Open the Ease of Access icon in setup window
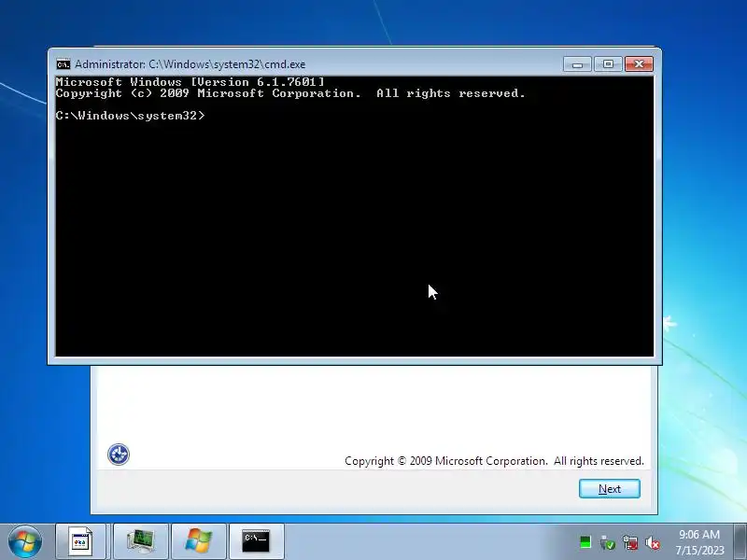The width and height of the screenshot is (747, 560). tap(119, 455)
